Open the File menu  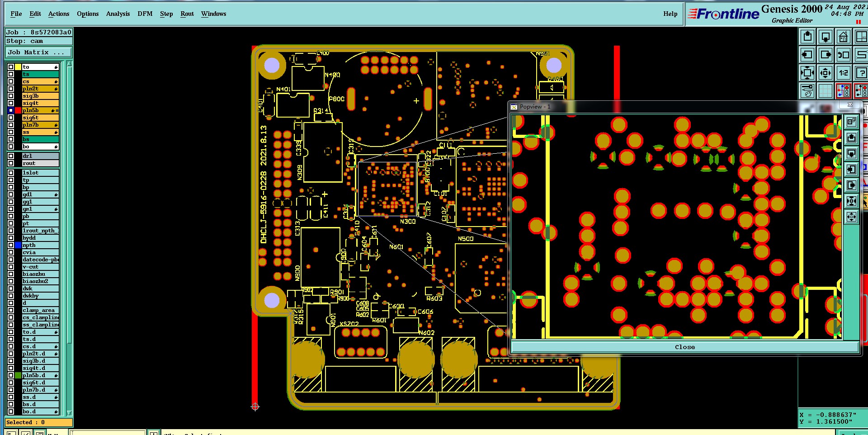[x=16, y=14]
